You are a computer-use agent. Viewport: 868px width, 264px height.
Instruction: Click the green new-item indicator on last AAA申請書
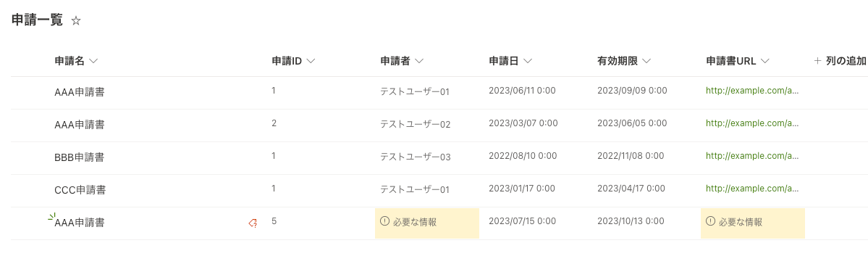[51, 216]
